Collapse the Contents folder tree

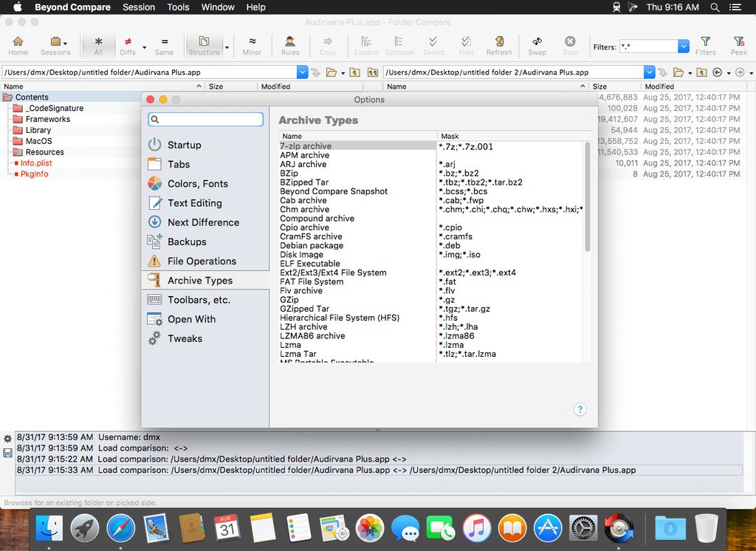point(9,97)
